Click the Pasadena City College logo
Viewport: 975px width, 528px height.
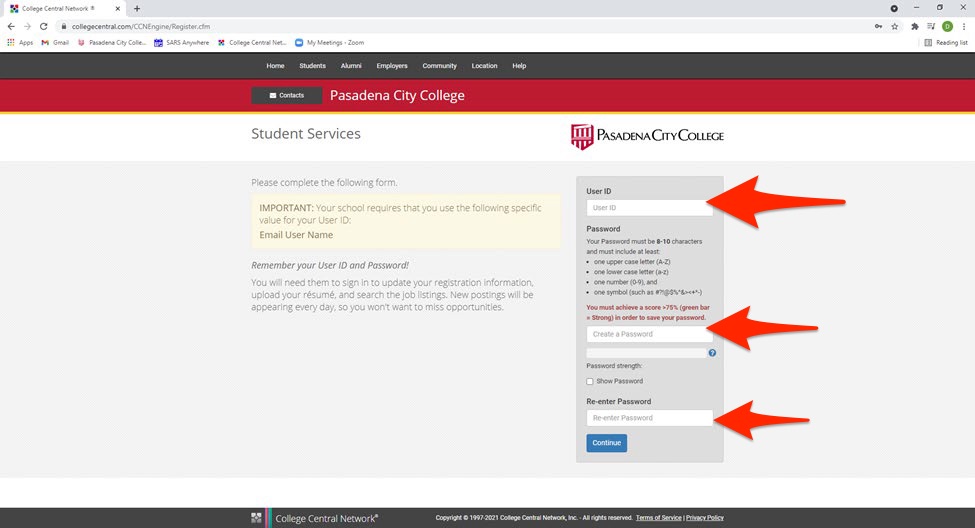[647, 136]
